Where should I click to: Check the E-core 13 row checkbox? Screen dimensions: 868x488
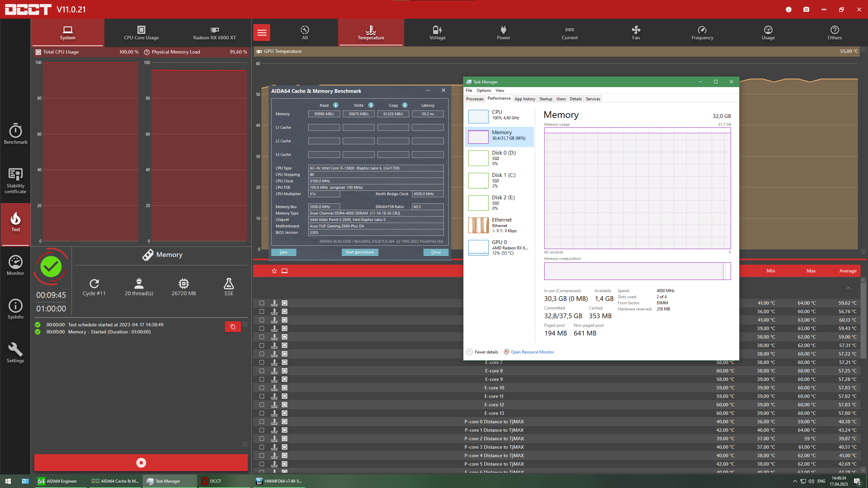click(x=261, y=413)
